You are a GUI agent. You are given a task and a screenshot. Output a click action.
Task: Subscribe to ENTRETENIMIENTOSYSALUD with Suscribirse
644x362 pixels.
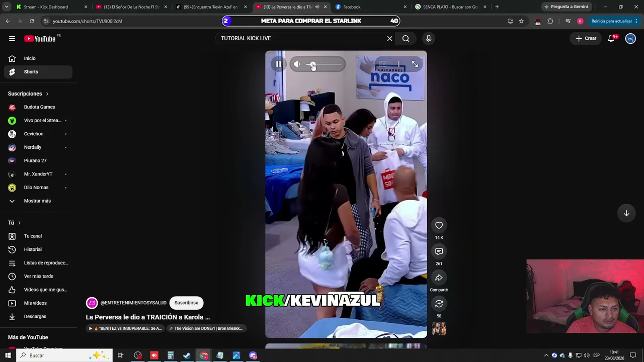tap(186, 303)
